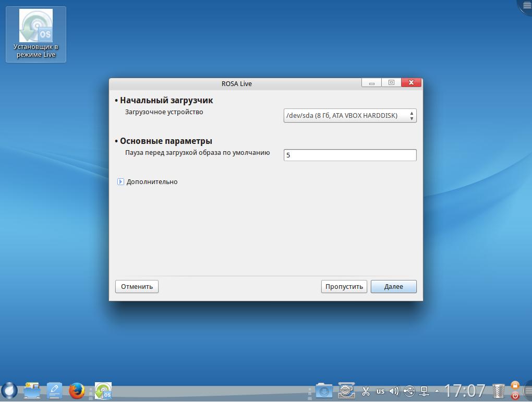The width and height of the screenshot is (532, 402).
Task: Launch Firefox from the taskbar
Action: click(x=77, y=391)
